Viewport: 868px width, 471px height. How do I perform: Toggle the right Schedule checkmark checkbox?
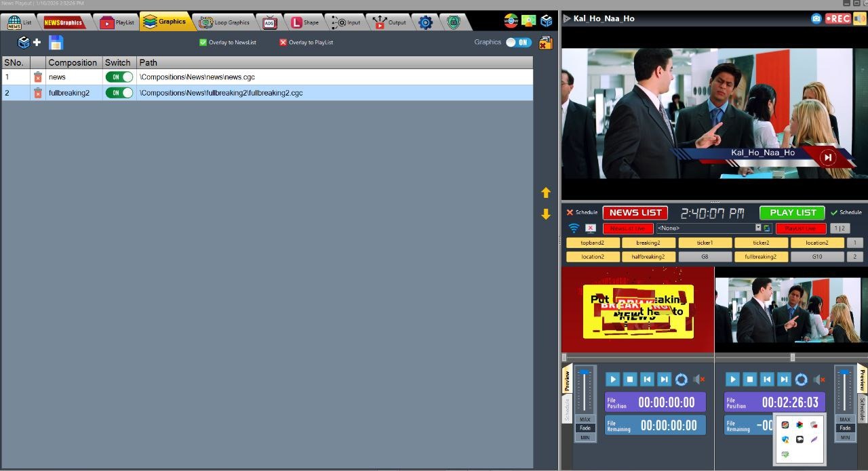pyautogui.click(x=834, y=212)
